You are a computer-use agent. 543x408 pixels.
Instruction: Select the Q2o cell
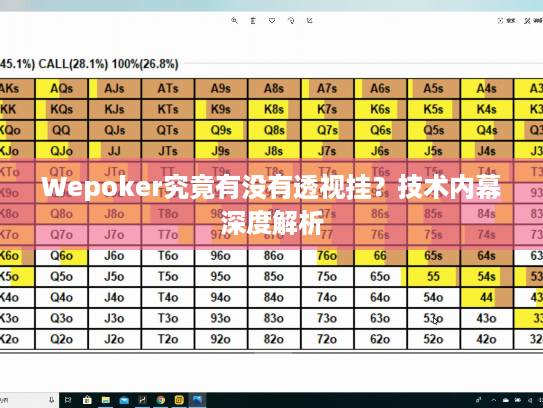62,339
